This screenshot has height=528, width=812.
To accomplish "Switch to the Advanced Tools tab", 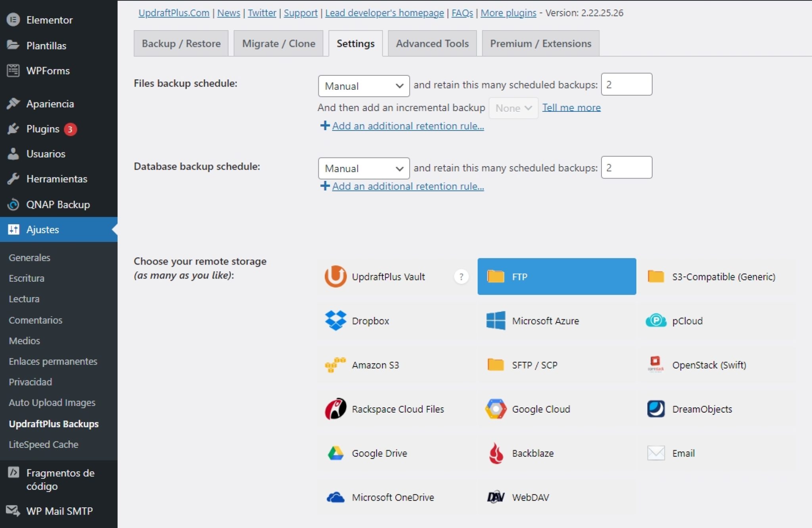I will click(x=432, y=43).
